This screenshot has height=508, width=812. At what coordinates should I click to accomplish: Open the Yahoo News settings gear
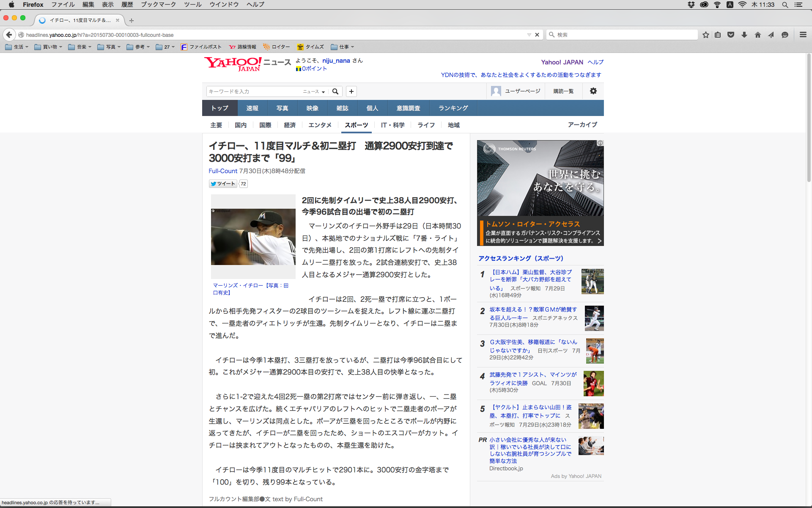point(593,91)
